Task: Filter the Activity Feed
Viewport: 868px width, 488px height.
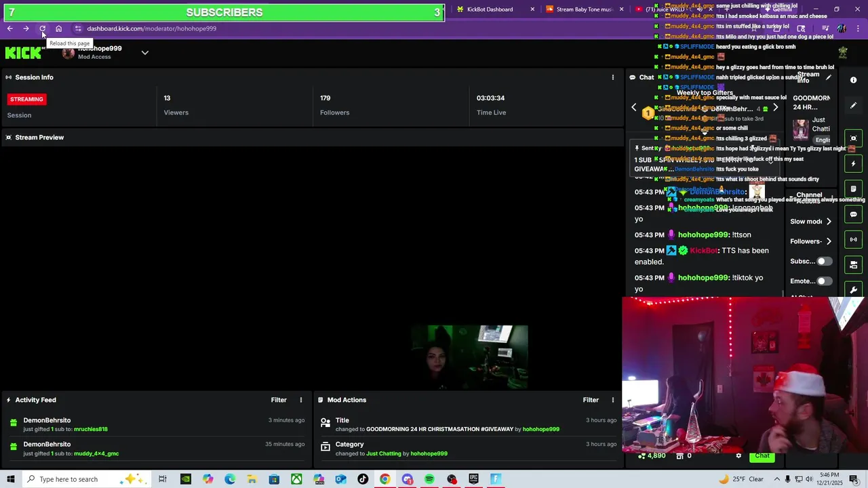Action: point(279,400)
